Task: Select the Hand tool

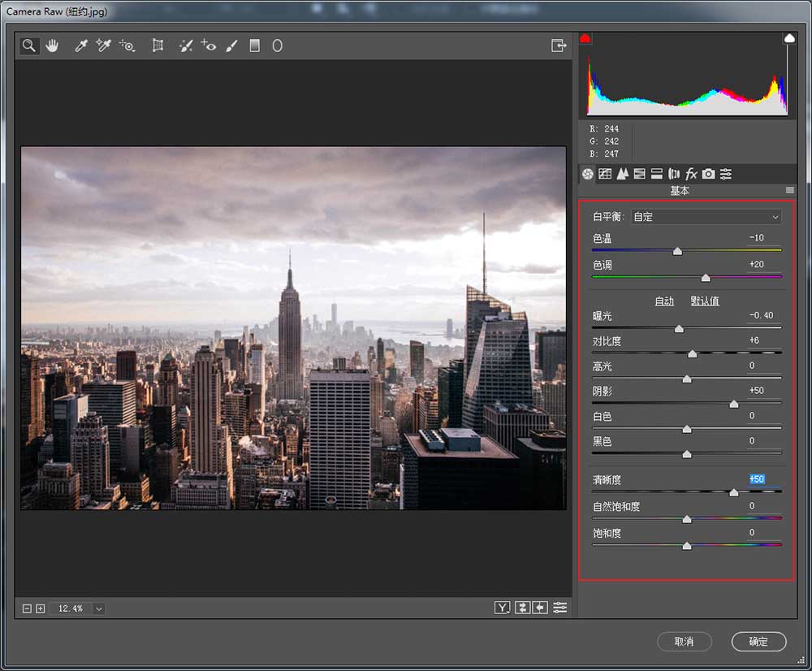Action: point(52,45)
